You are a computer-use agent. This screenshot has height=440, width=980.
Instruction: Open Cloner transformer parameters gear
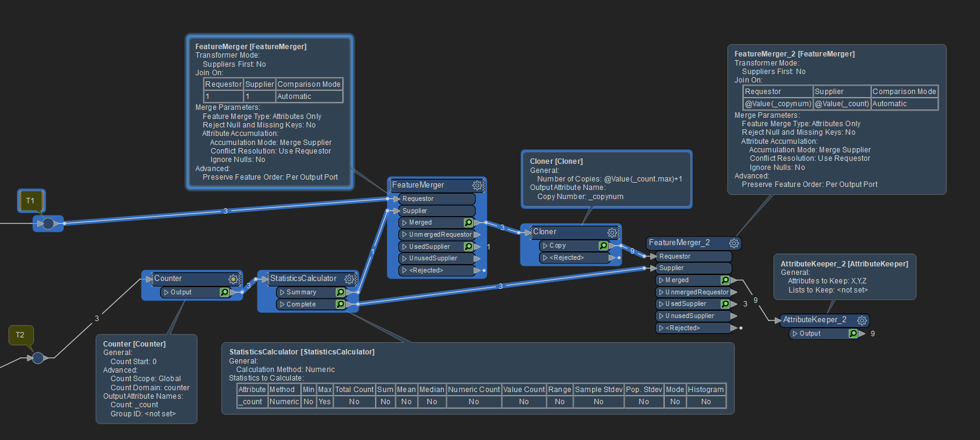[612, 232]
